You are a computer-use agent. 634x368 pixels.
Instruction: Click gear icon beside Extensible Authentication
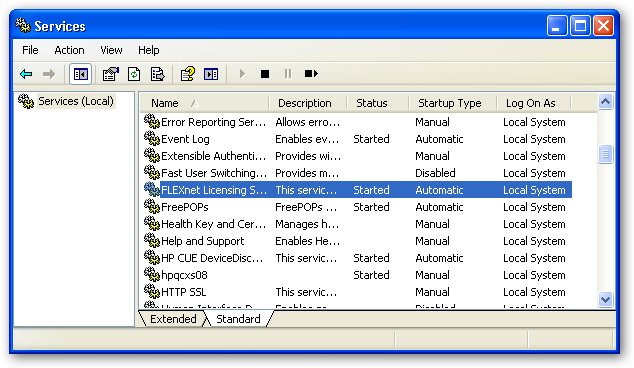(x=152, y=156)
